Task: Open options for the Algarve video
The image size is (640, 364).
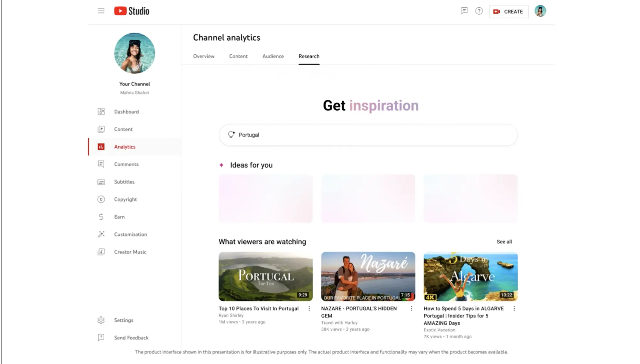Action: [x=514, y=308]
